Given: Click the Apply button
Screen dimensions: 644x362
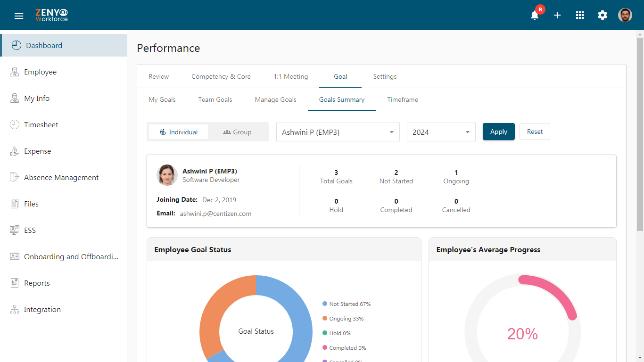Looking at the screenshot, I should 499,132.
